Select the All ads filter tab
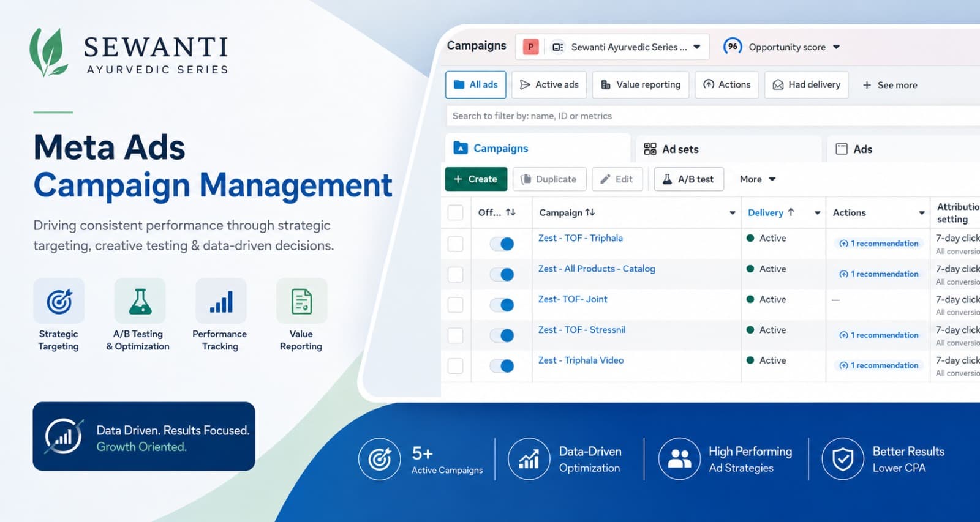Image resolution: width=980 pixels, height=522 pixels. click(x=476, y=84)
